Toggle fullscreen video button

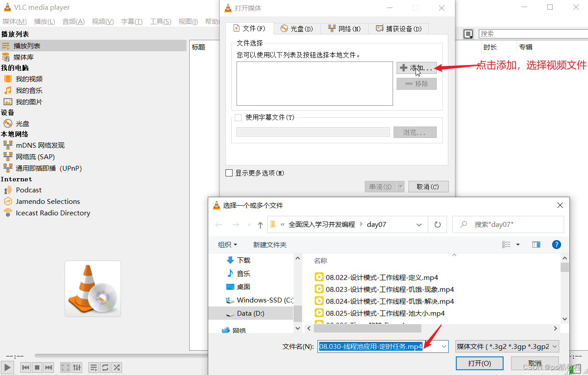tap(65, 367)
